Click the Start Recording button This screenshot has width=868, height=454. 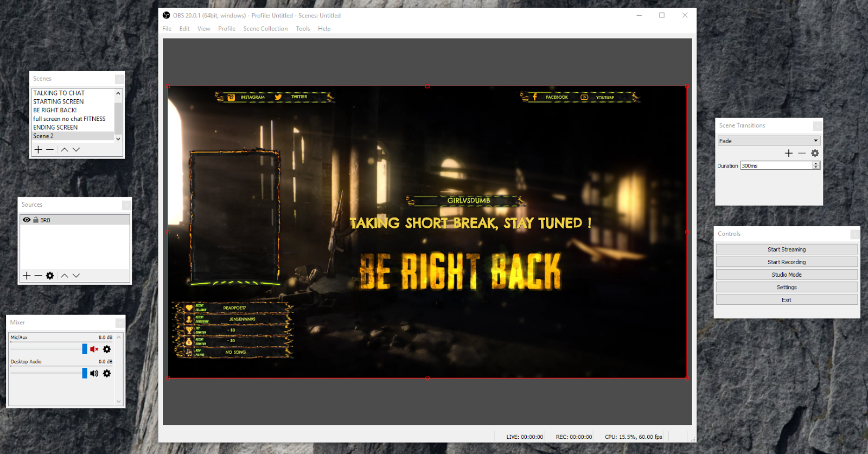coord(787,262)
